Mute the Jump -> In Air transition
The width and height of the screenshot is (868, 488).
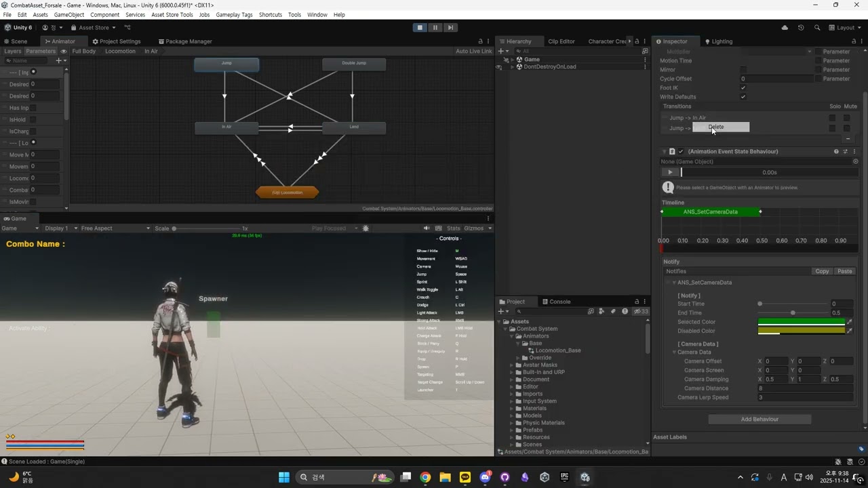point(846,118)
